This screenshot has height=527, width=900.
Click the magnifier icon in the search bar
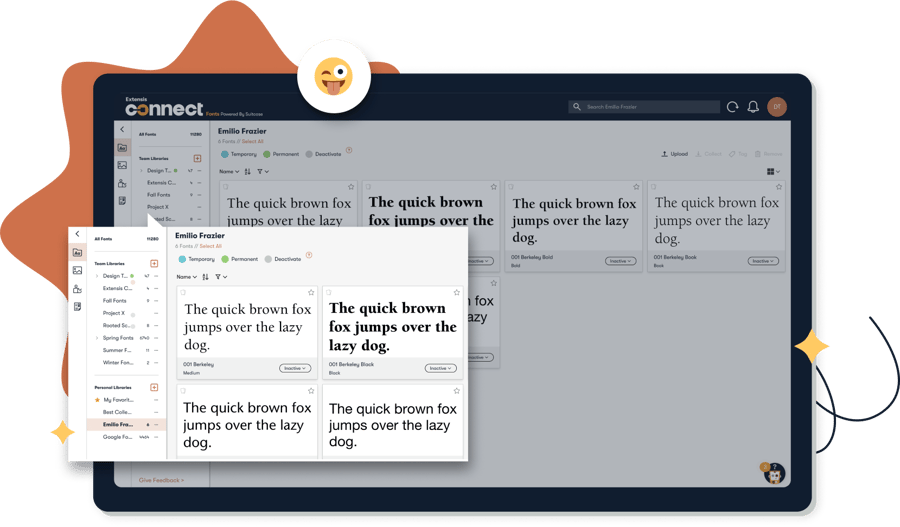point(577,107)
